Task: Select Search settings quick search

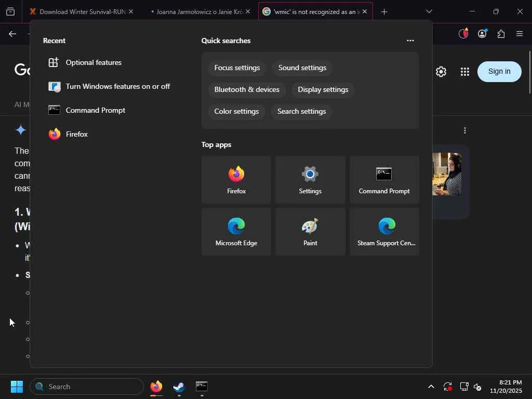Action: (x=302, y=111)
